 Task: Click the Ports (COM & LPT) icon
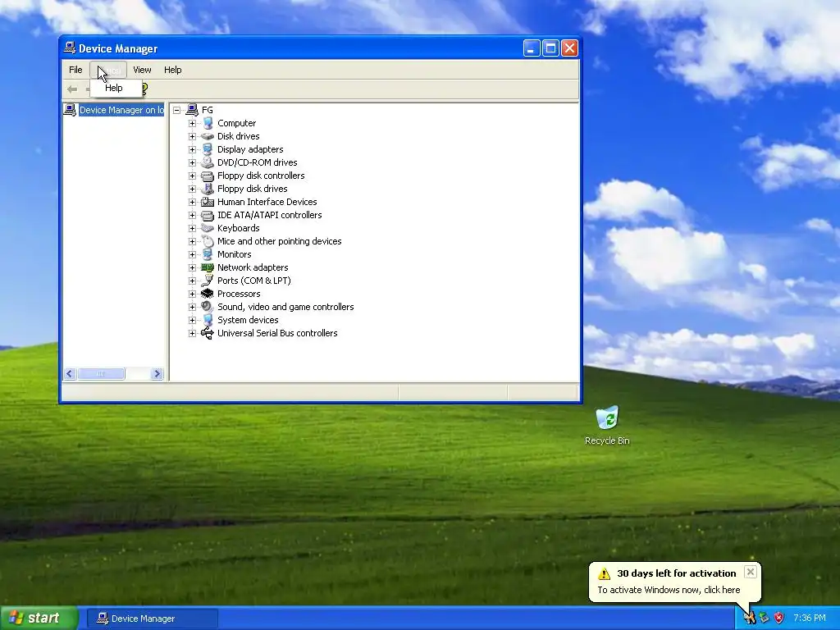coord(208,281)
